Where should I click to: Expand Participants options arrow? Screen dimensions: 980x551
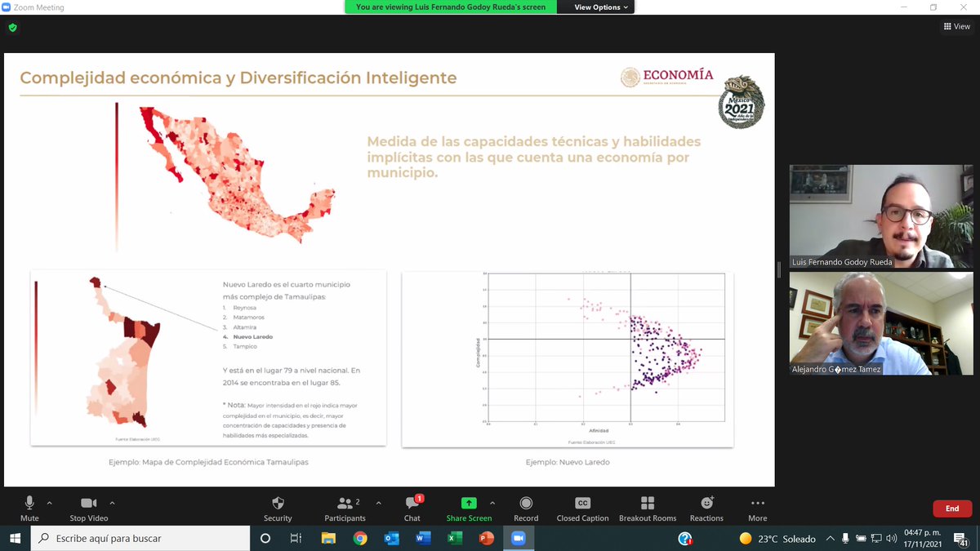tap(378, 503)
